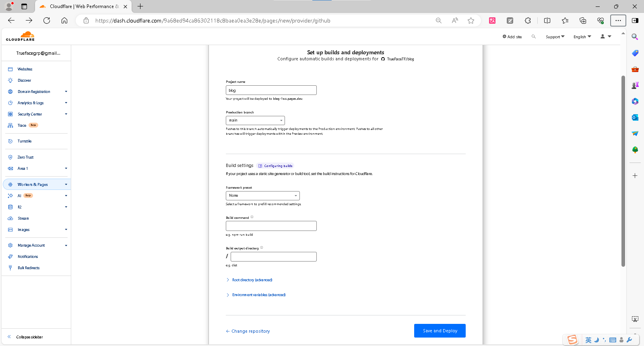Open the Production branch dropdown

tap(255, 120)
